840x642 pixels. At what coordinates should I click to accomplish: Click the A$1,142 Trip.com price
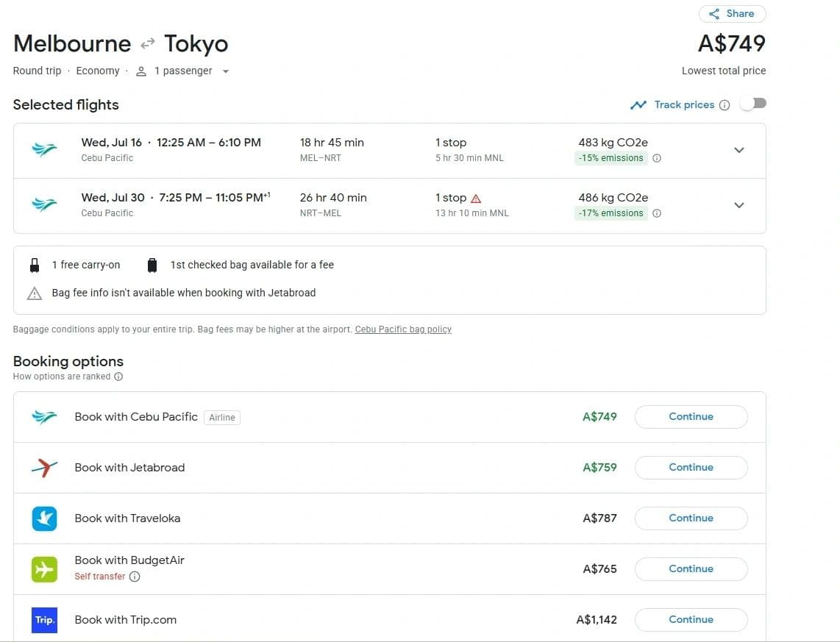pyautogui.click(x=597, y=620)
